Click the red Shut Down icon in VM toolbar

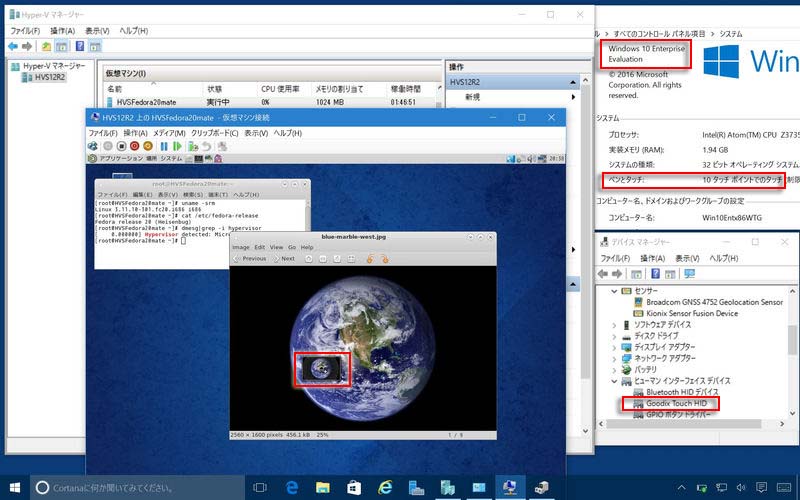pyautogui.click(x=134, y=146)
